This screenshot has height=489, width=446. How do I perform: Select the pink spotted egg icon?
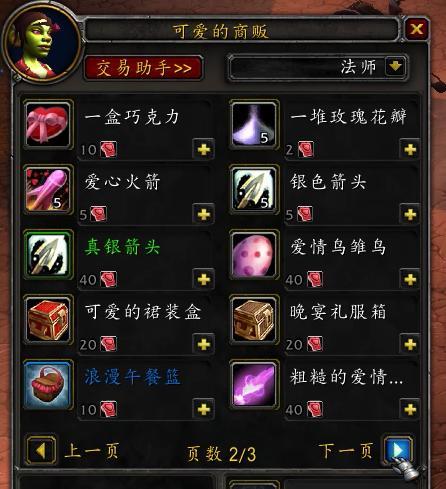tap(254, 255)
